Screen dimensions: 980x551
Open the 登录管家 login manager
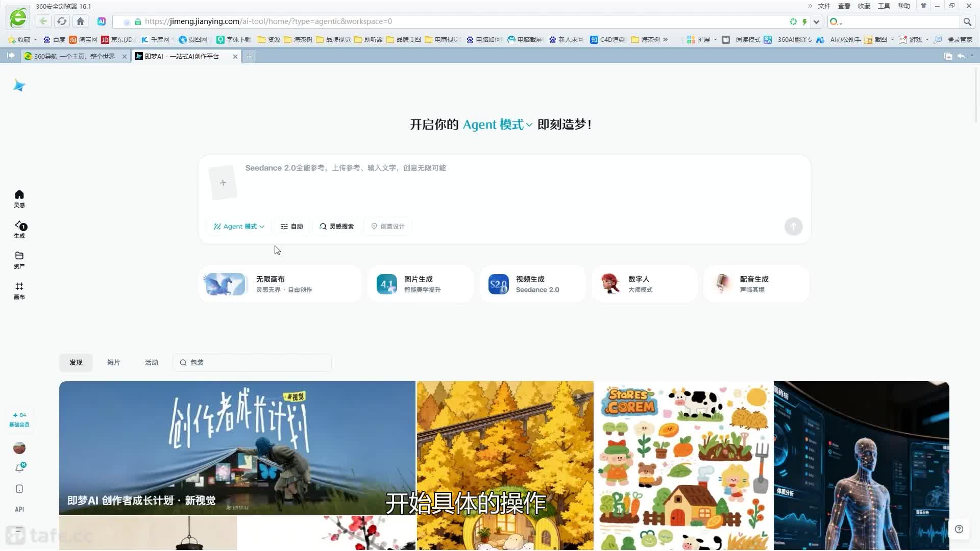pyautogui.click(x=953, y=40)
